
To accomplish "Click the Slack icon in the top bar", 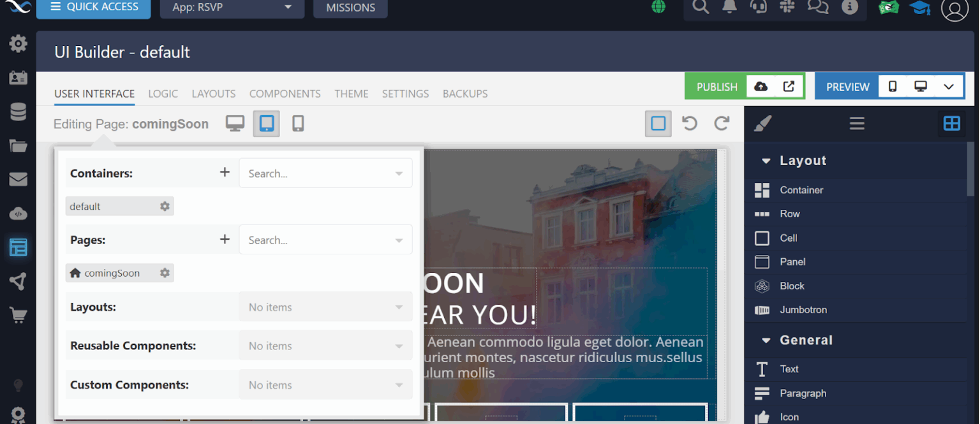I will [x=787, y=8].
